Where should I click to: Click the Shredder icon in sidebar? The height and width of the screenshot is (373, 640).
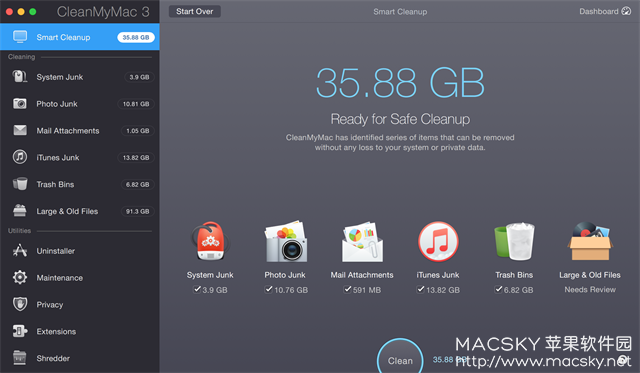[x=20, y=358]
